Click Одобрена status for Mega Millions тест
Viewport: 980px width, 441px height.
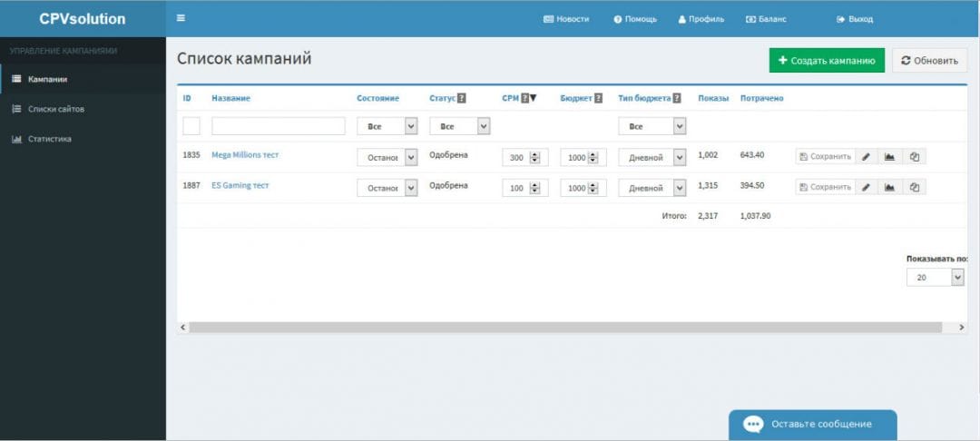point(448,155)
